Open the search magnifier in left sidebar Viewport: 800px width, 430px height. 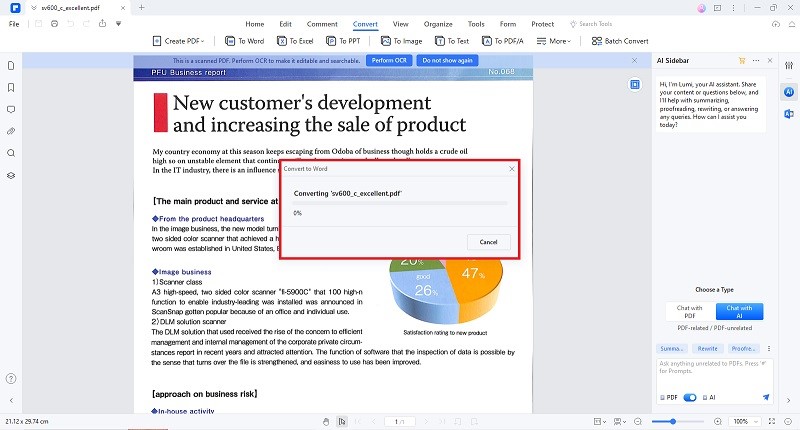[11, 153]
